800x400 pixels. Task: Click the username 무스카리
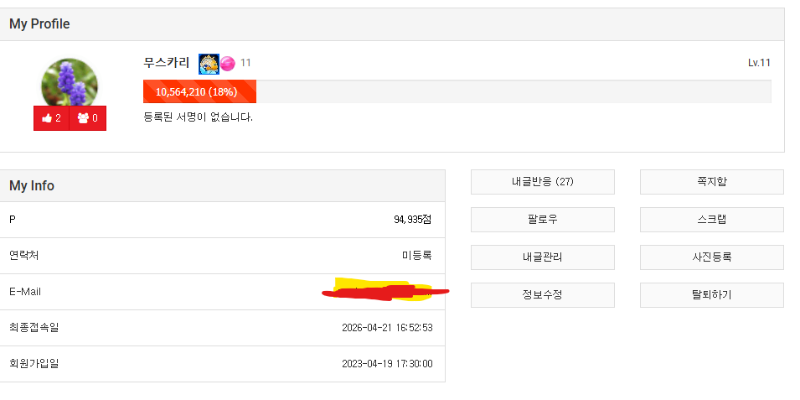pyautogui.click(x=166, y=63)
